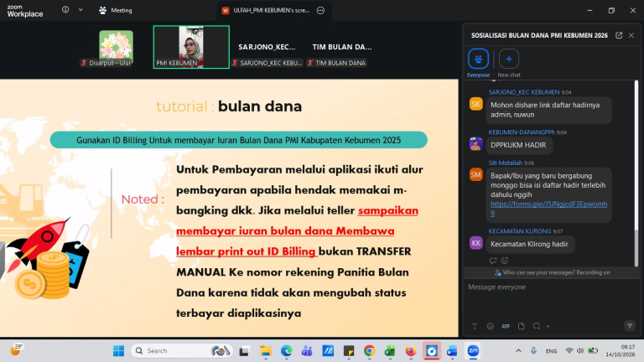Viewport: 644px width, 362px height.
Task: Open Excel from taskbar
Action: [390, 351]
